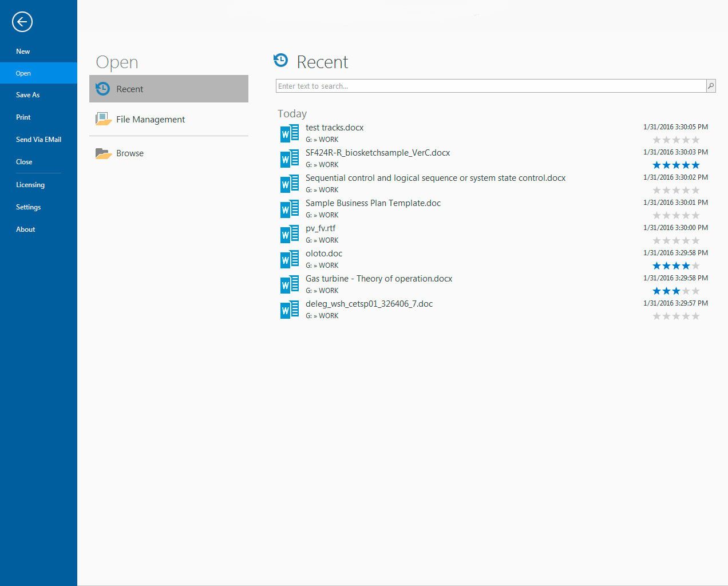This screenshot has height=586, width=728.
Task: Click the Browse folder icon
Action: 103,153
